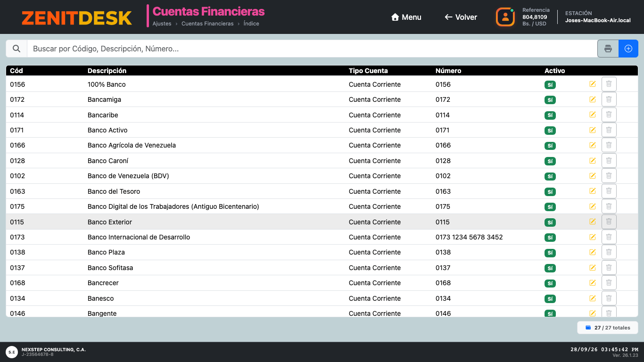This screenshot has width=644, height=362.
Task: Edit the Bancaribe account
Action: pos(593,115)
